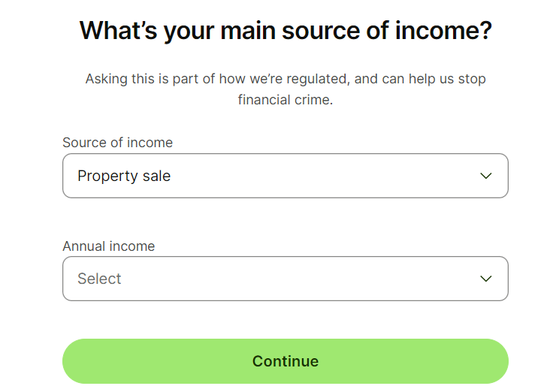Screen dimensions: 559x392
Task: Click the "Annual income" field label
Action: (x=108, y=246)
